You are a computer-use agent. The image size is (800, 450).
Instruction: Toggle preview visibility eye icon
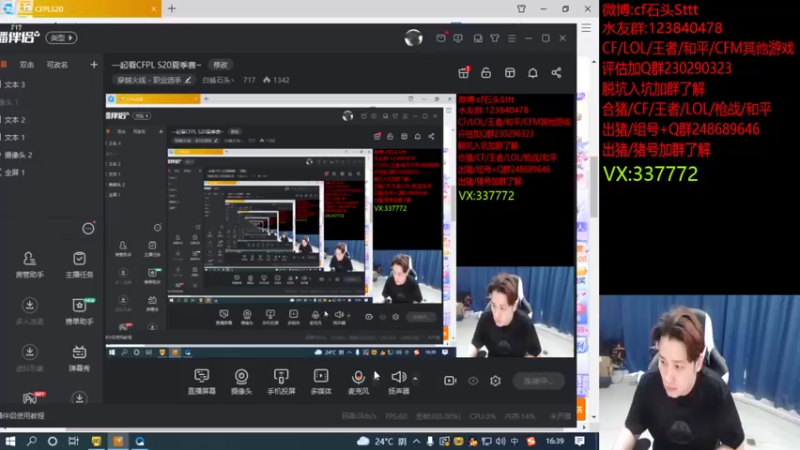click(473, 381)
